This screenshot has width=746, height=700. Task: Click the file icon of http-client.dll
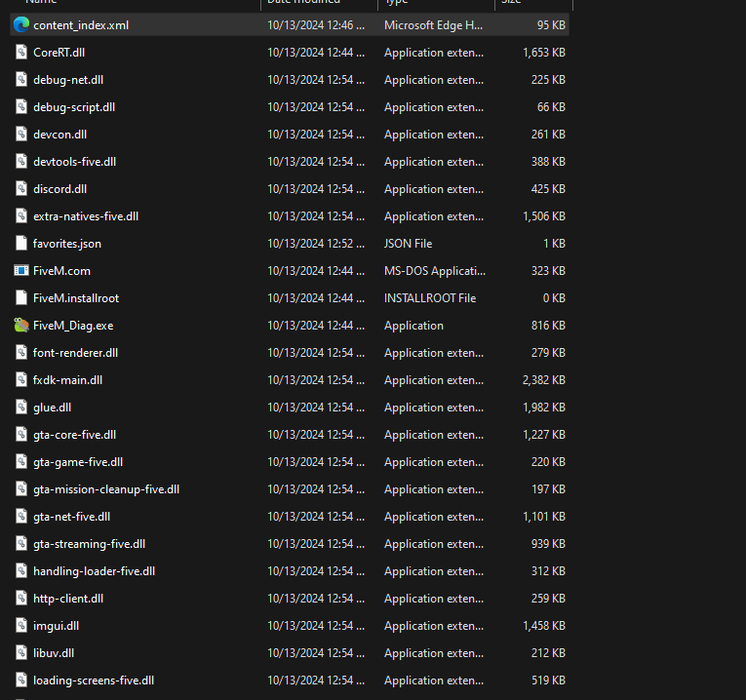point(21,599)
